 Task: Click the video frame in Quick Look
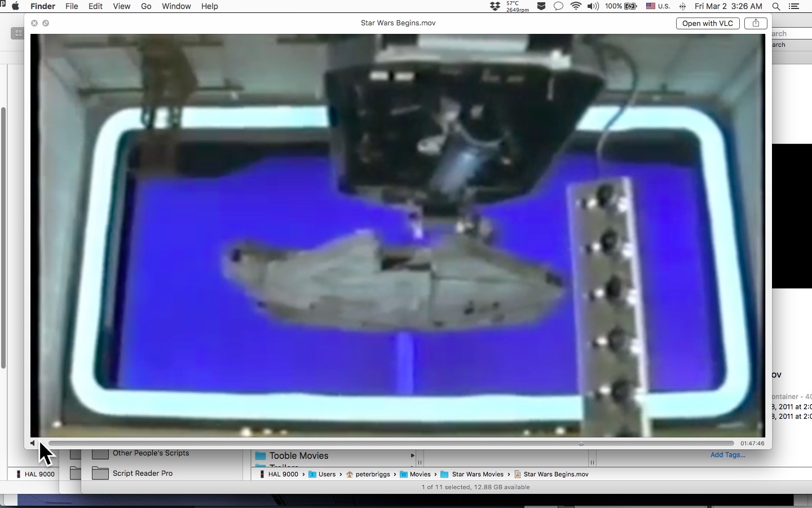(x=398, y=235)
